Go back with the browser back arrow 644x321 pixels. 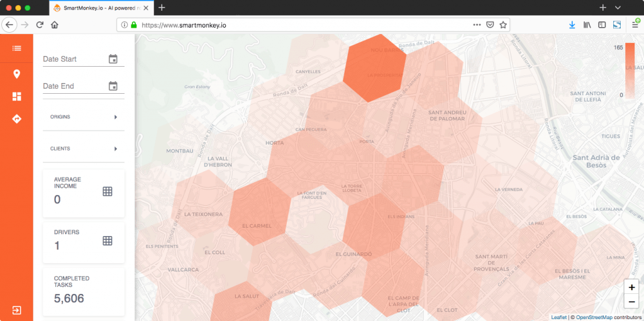coord(9,25)
